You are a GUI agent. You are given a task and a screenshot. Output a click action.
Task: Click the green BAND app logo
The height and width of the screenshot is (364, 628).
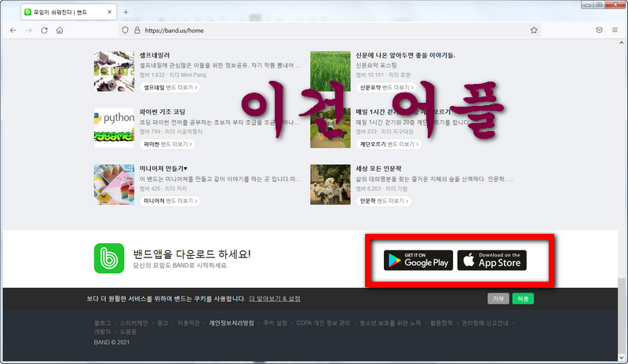point(109,258)
